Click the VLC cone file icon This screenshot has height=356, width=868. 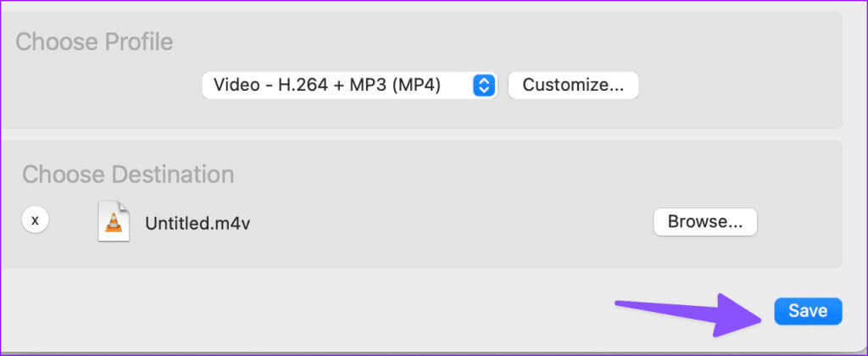114,222
